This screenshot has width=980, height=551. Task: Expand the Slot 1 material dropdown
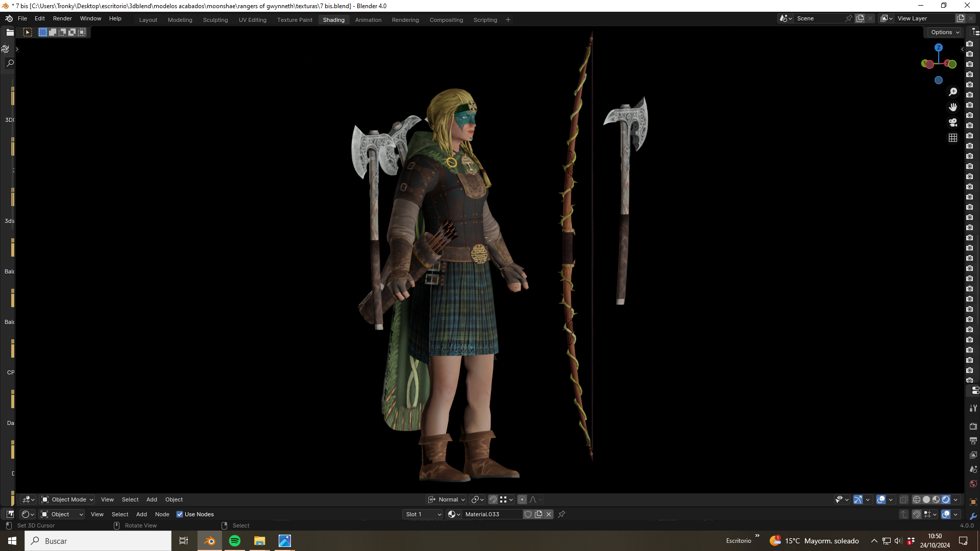[x=423, y=514]
